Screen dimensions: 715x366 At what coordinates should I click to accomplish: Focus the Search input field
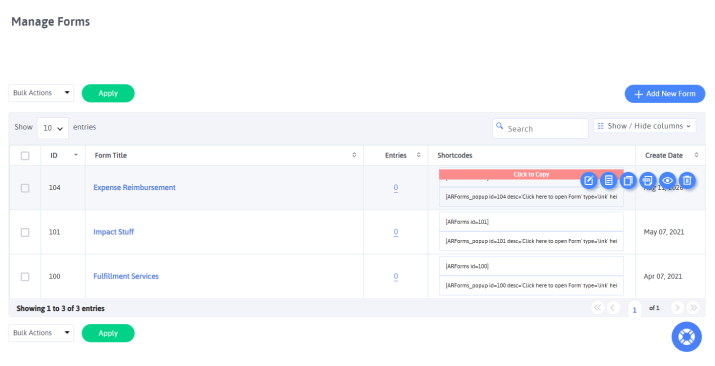(x=540, y=129)
